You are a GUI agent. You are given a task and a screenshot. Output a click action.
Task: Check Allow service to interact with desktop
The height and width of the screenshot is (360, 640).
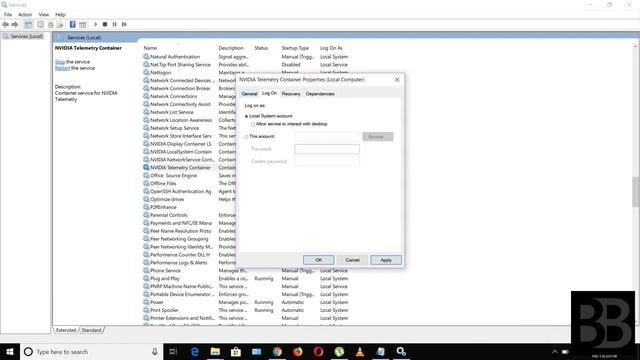click(x=253, y=124)
